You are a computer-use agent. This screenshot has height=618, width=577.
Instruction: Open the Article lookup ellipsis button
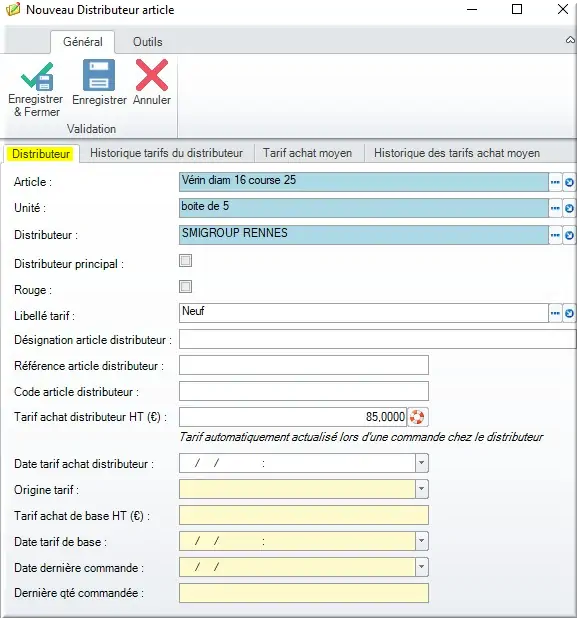(555, 182)
